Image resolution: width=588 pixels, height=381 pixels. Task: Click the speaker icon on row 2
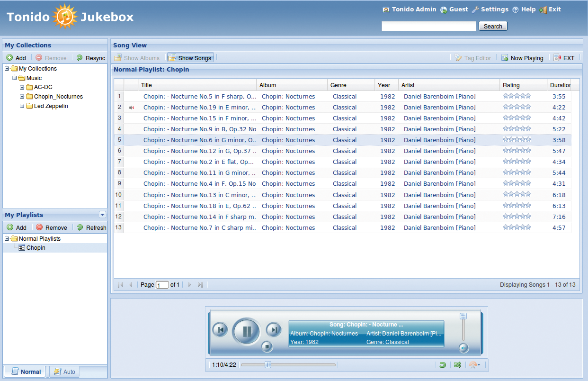132,108
